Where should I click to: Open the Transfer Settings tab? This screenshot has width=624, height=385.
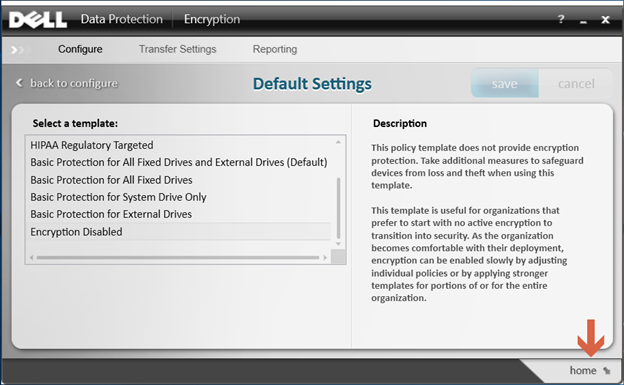[177, 49]
